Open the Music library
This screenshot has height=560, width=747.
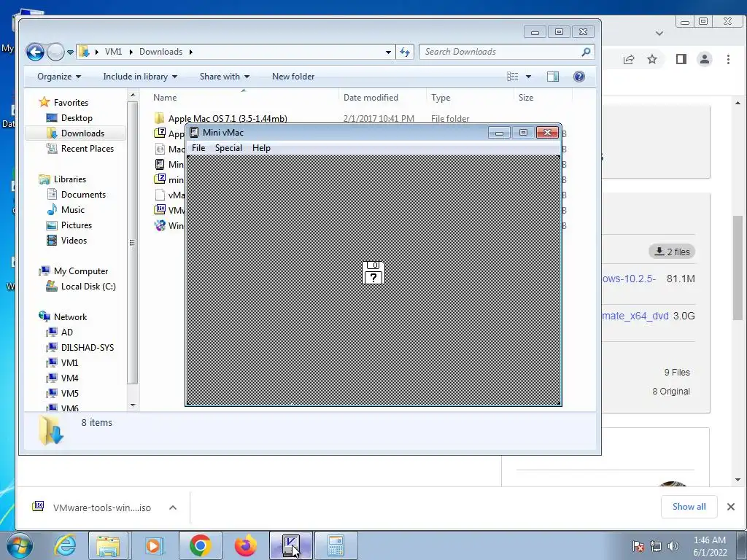click(x=72, y=210)
